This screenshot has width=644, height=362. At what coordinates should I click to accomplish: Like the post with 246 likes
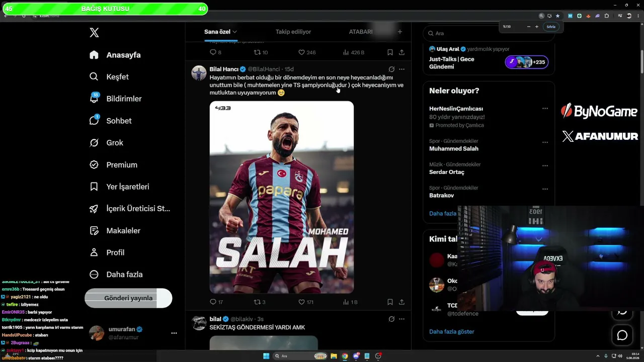(302, 52)
